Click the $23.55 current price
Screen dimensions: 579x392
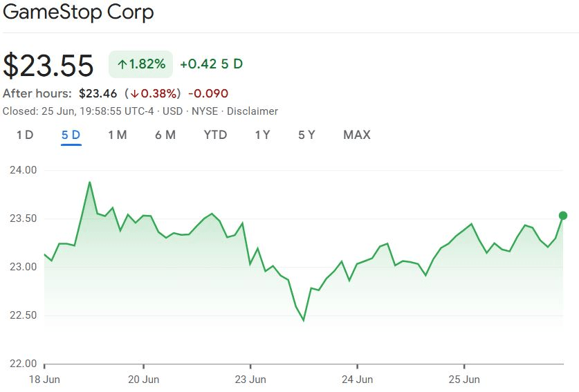point(48,65)
